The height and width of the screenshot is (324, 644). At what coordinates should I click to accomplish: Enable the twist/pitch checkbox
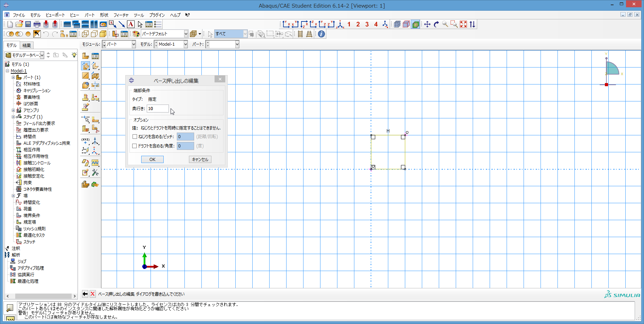(135, 137)
